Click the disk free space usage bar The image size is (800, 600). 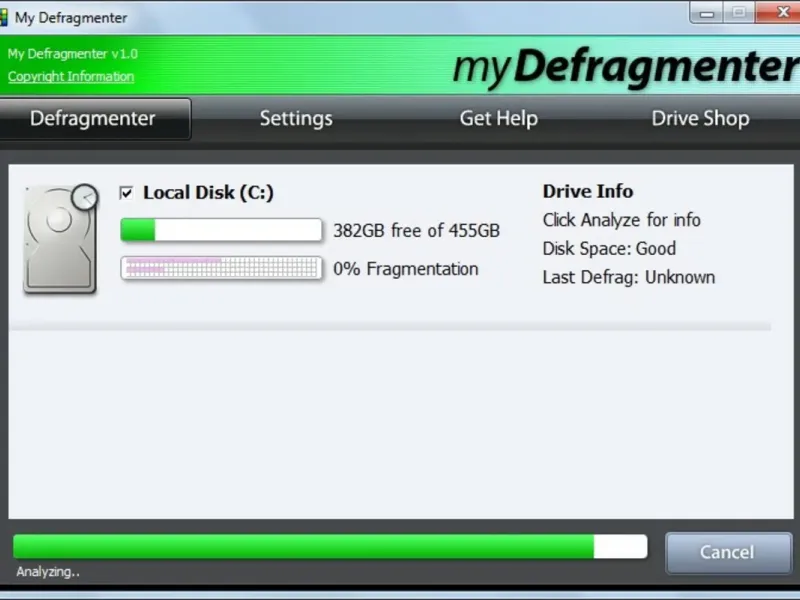221,230
